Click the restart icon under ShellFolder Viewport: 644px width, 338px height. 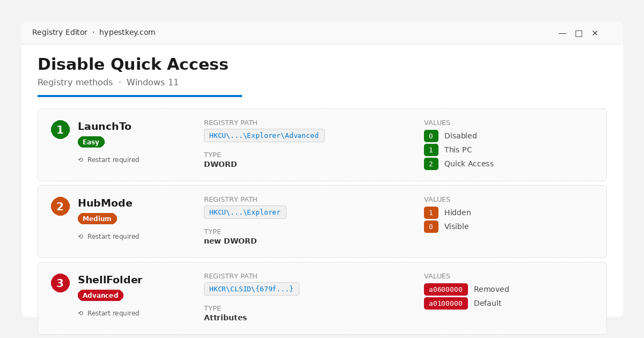tap(81, 313)
